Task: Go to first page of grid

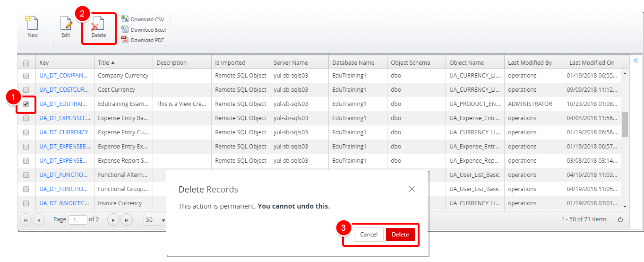Action: tap(26, 220)
